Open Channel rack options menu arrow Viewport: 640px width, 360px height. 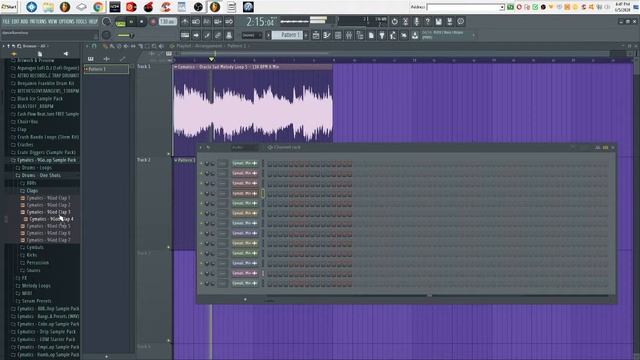pos(200,147)
